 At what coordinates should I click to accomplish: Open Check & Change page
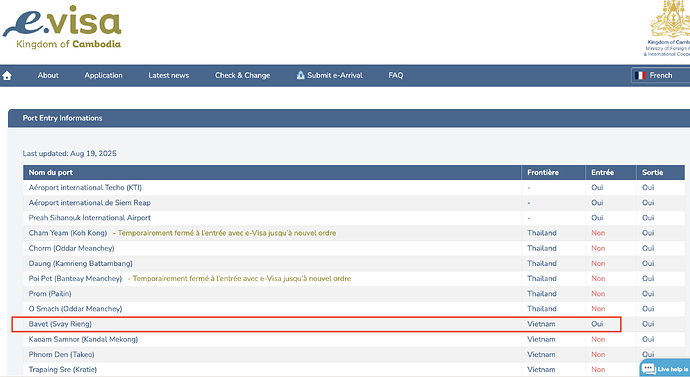(242, 75)
